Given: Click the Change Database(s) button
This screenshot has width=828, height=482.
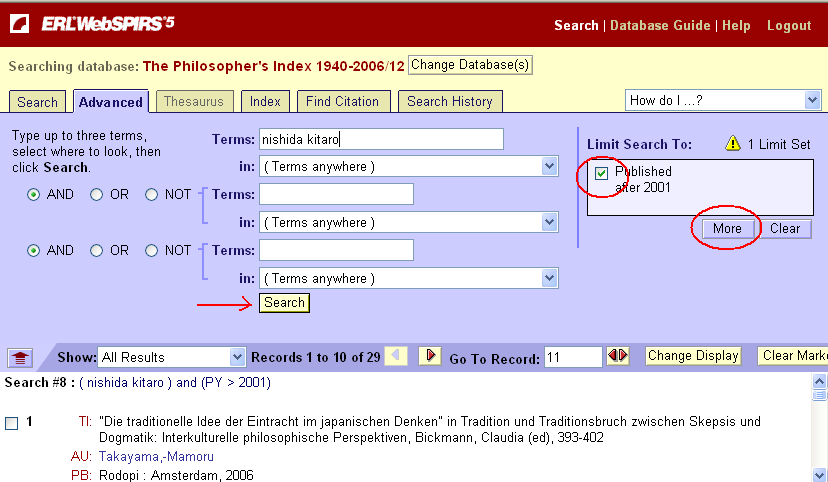Looking at the screenshot, I should coord(470,65).
